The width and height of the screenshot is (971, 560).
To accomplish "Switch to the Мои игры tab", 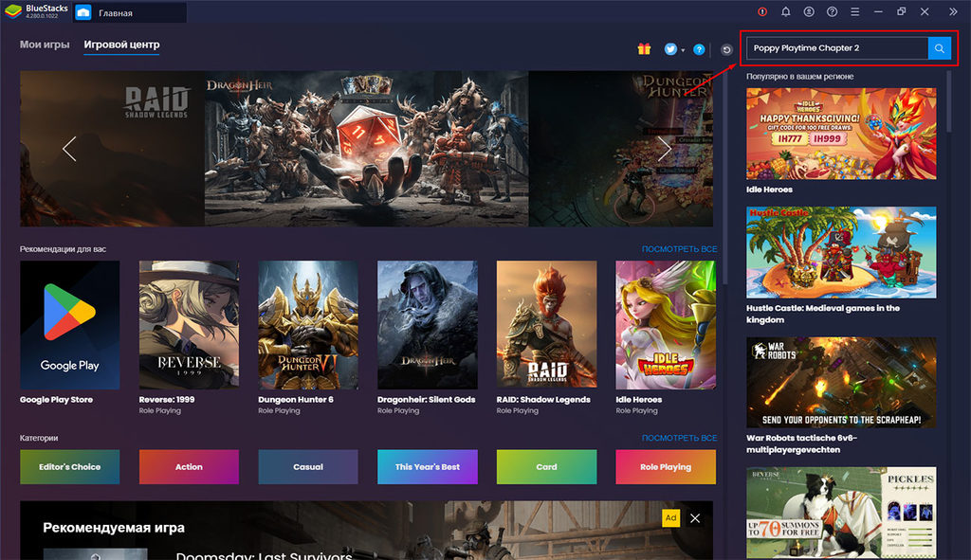I will (x=45, y=45).
